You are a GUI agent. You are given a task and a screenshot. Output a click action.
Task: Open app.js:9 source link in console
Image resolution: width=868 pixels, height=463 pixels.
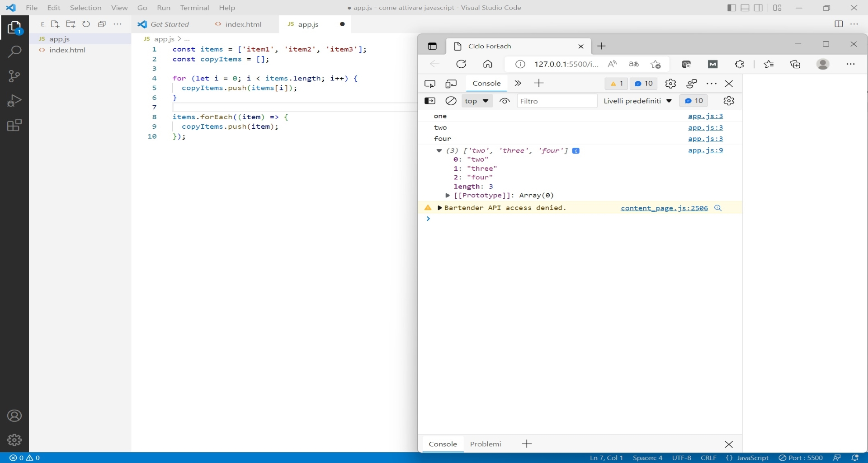(706, 150)
